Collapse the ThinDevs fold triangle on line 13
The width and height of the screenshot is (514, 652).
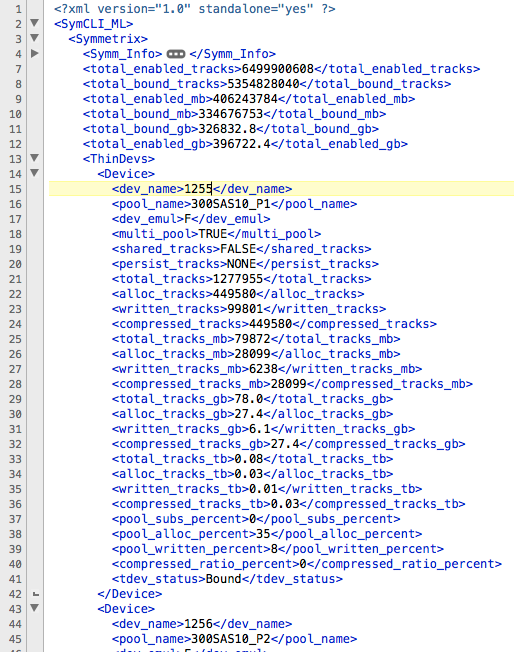pyautogui.click(x=35, y=158)
